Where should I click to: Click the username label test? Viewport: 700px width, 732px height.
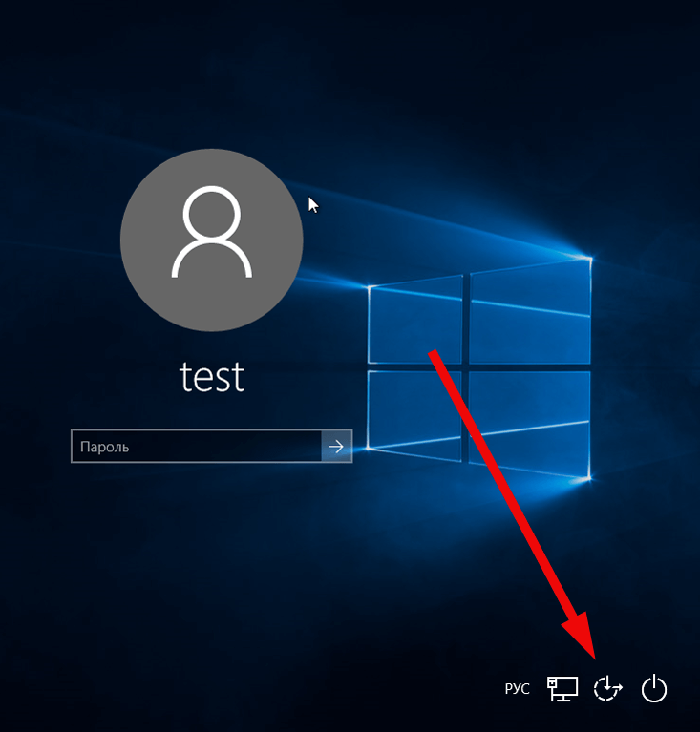tap(212, 376)
